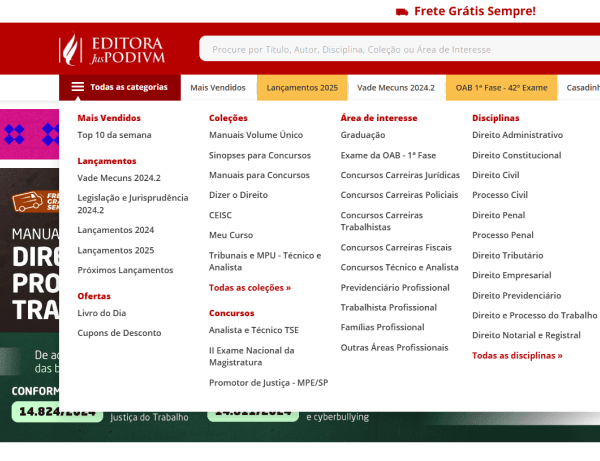Select Dizer o Direito collection
The height and width of the screenshot is (461, 600).
coord(238,195)
